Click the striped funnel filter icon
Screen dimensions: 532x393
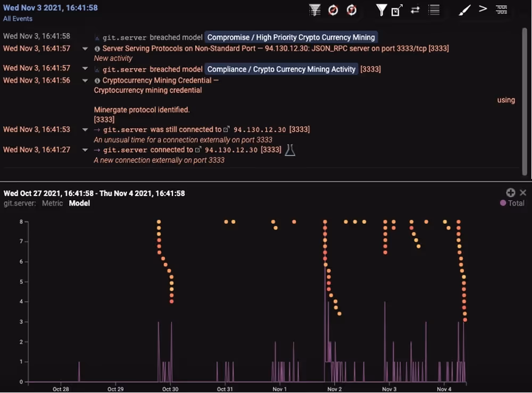coord(315,10)
